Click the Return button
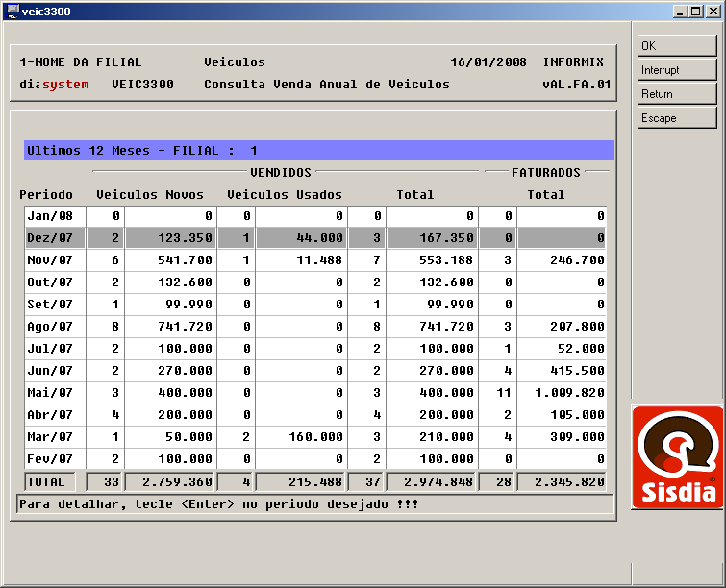726x588 pixels. point(677,94)
